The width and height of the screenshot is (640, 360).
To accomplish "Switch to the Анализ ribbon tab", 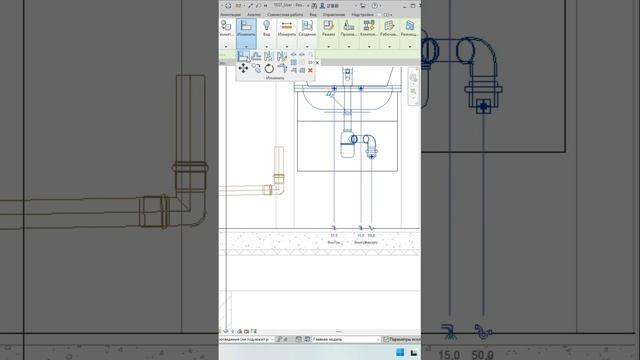I will click(253, 15).
